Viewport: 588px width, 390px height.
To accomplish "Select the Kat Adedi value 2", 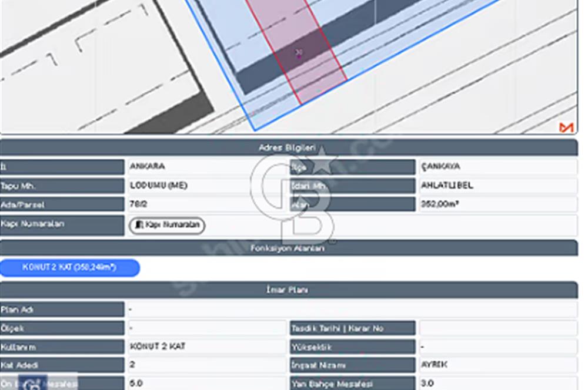I will [132, 365].
